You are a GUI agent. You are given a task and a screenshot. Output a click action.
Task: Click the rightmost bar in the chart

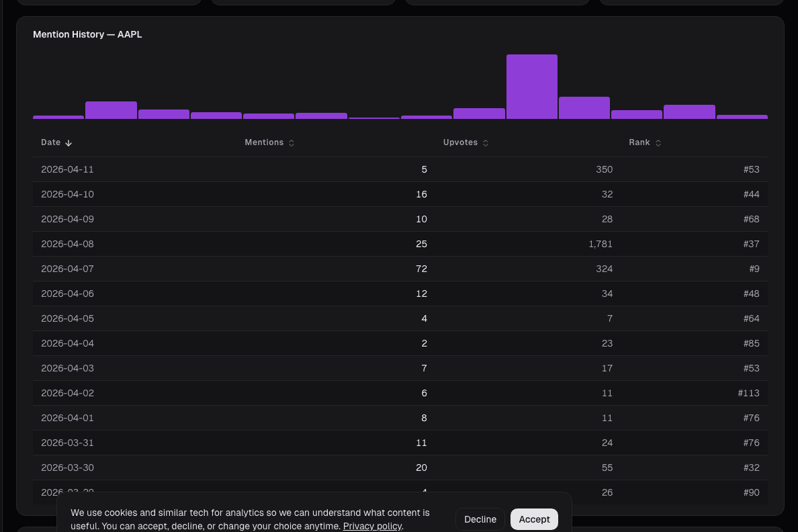point(742,117)
